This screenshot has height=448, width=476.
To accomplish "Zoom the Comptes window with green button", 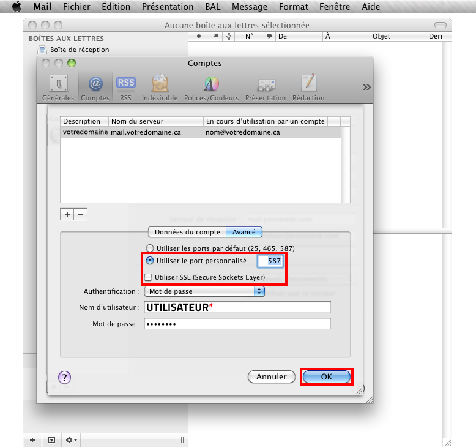I will point(72,63).
